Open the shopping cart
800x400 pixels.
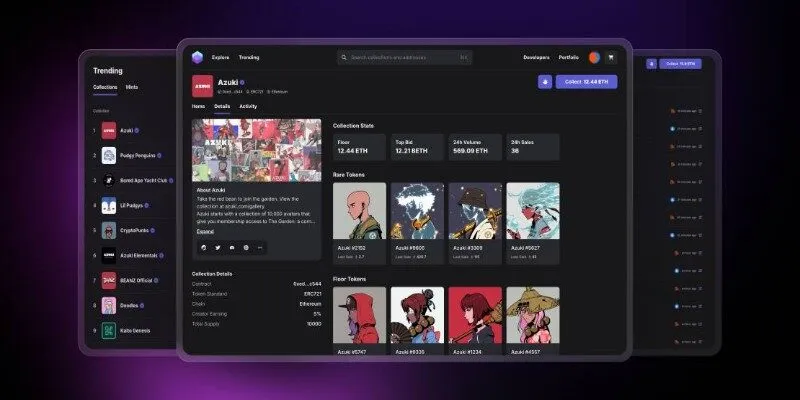610,58
